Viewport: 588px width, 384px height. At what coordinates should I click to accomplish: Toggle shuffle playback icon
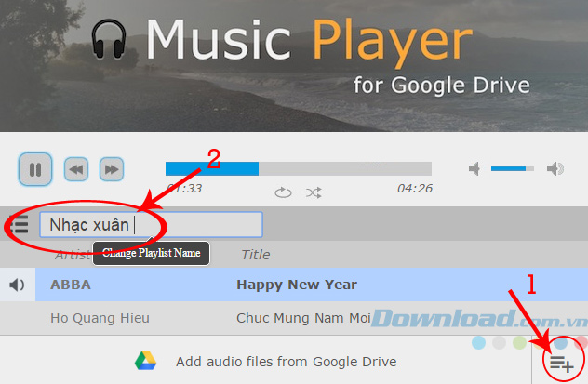point(314,192)
